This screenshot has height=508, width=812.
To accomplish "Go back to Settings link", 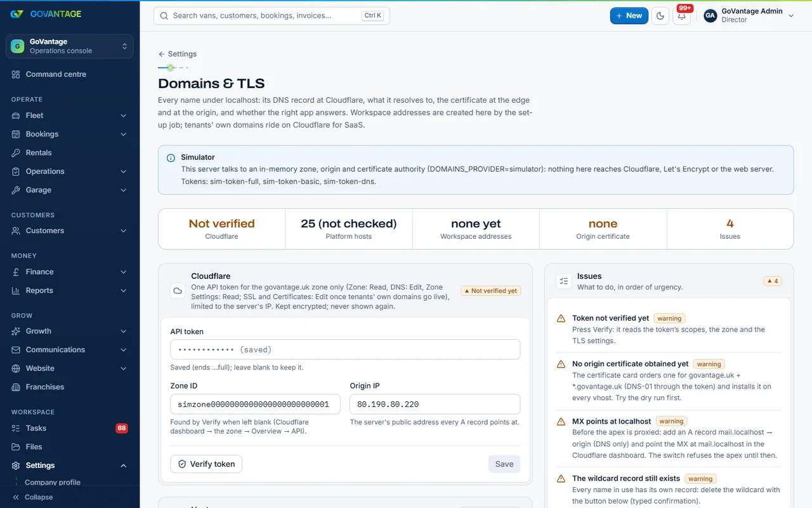I will point(178,54).
